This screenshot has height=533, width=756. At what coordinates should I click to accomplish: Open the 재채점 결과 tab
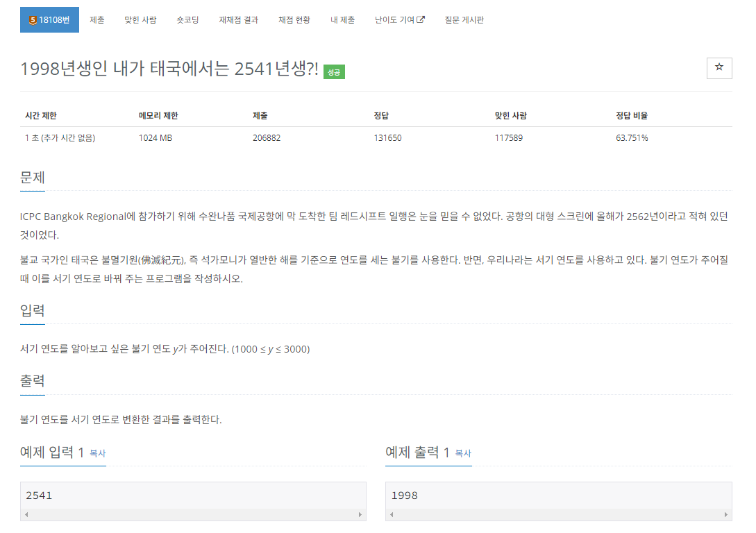239,19
